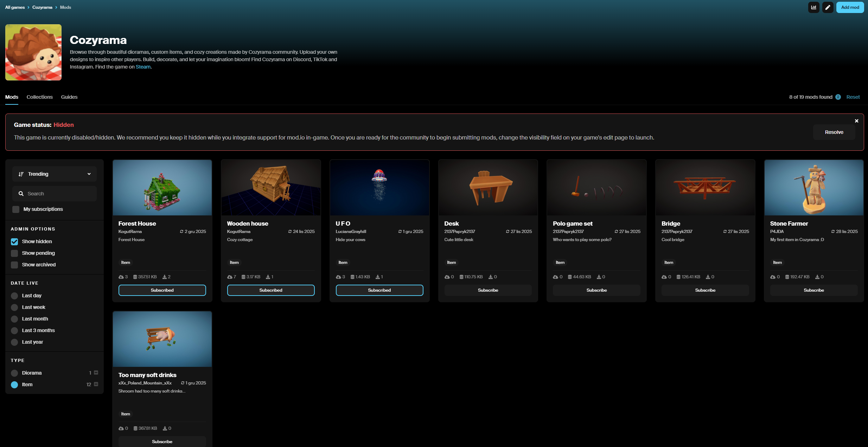This screenshot has width=868, height=447.
Task: Subscribe to Too many soft drinks
Action: 162,442
